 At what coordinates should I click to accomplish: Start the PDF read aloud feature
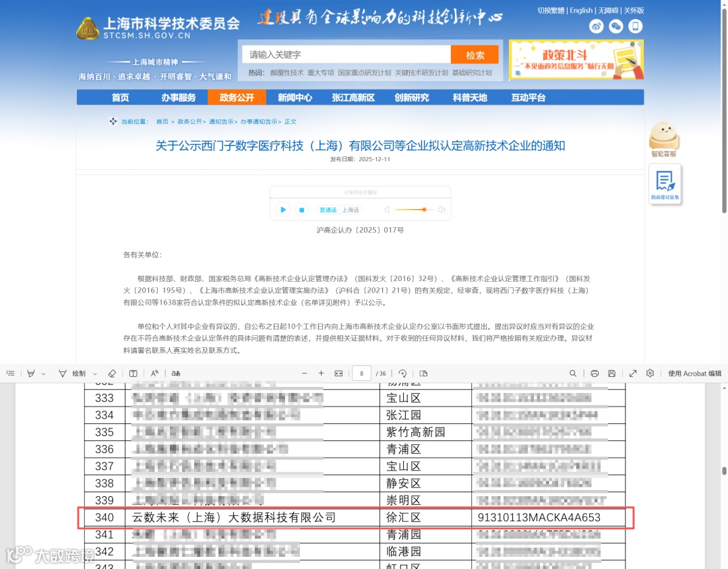[x=154, y=373]
